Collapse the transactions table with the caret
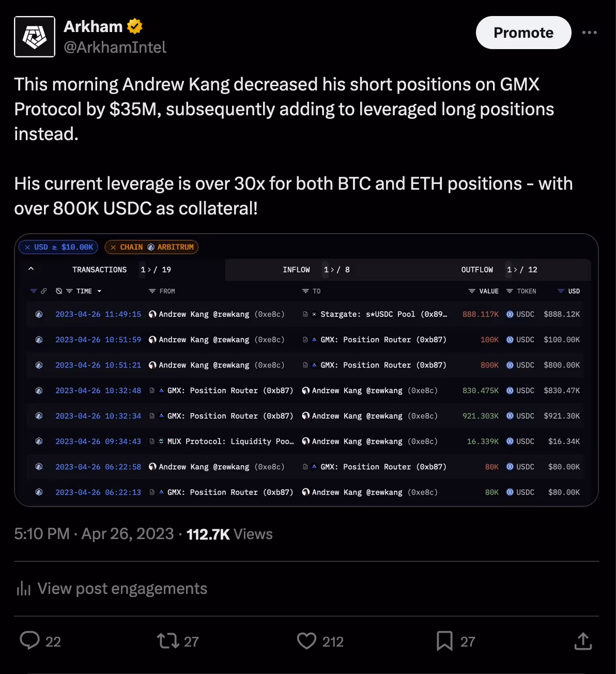Image resolution: width=616 pixels, height=674 pixels. tap(31, 269)
